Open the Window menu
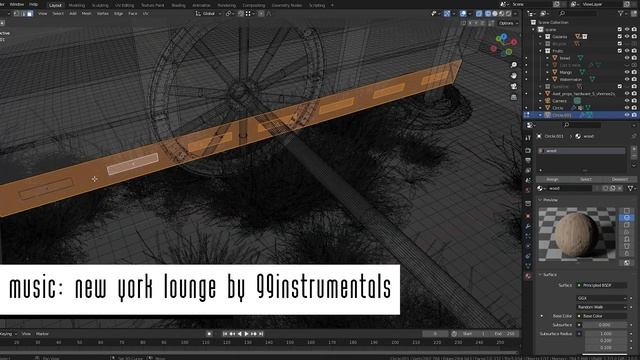Viewport: 640px width, 360px height. click(17, 4)
